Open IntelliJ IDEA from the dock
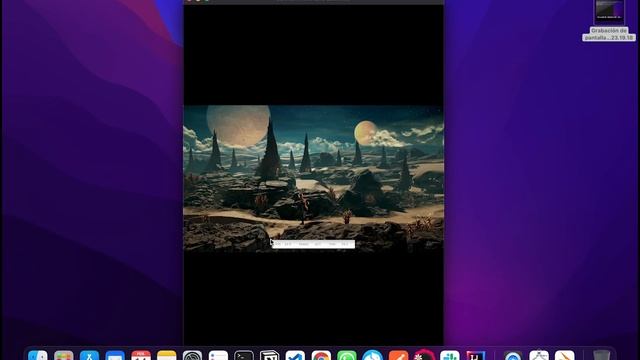 pyautogui.click(x=476, y=355)
